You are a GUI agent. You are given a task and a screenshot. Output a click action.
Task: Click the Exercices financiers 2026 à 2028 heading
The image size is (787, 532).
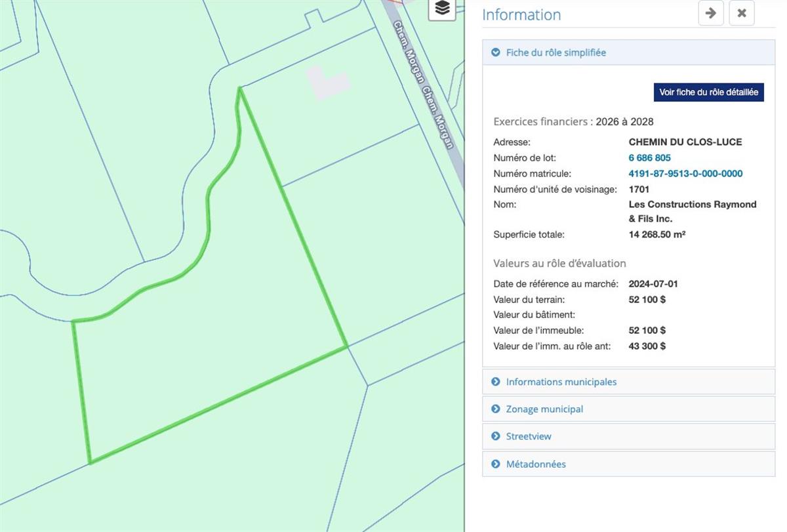coord(573,121)
